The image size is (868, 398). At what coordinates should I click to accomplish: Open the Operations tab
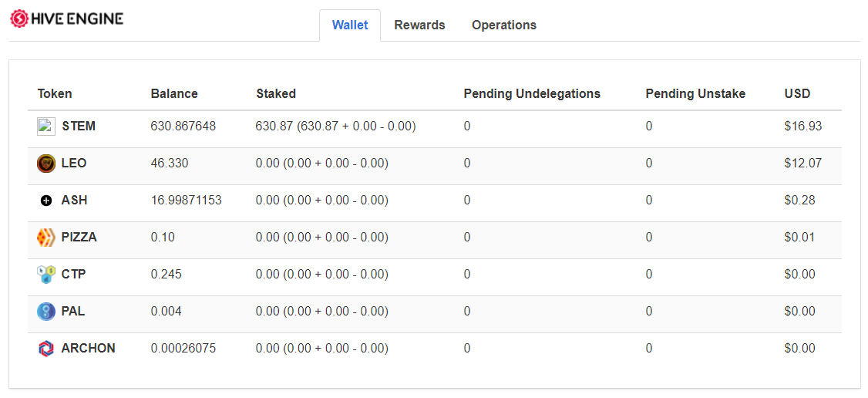(504, 25)
